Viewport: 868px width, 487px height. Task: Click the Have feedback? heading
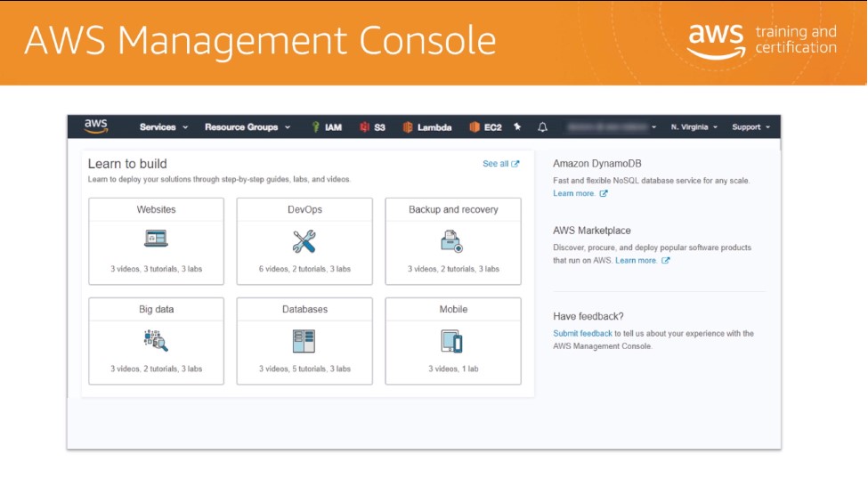point(588,317)
